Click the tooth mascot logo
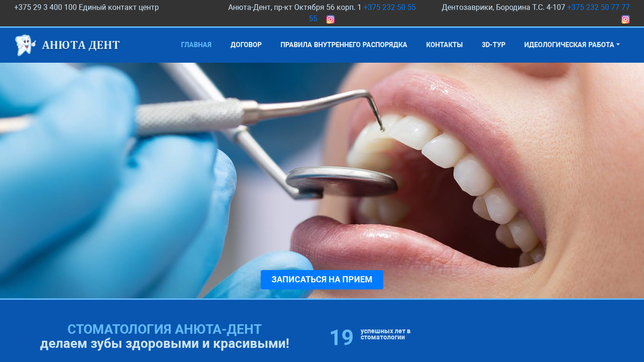 pos(25,45)
